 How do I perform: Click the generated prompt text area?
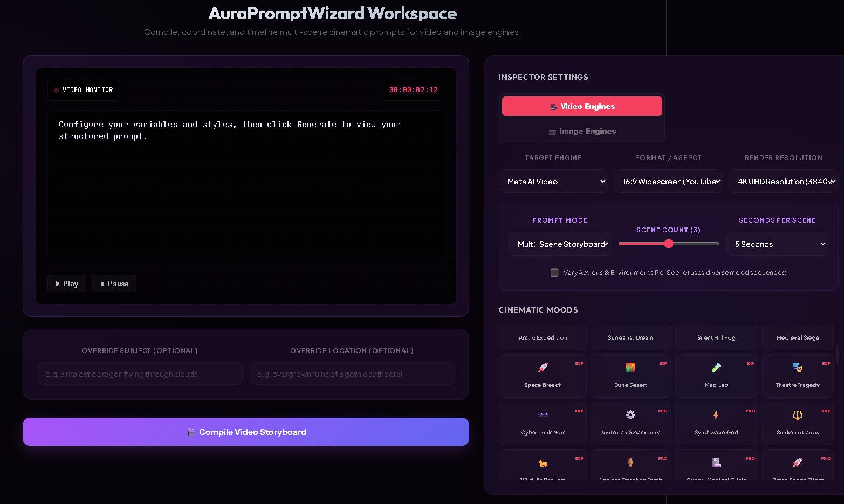click(x=246, y=184)
